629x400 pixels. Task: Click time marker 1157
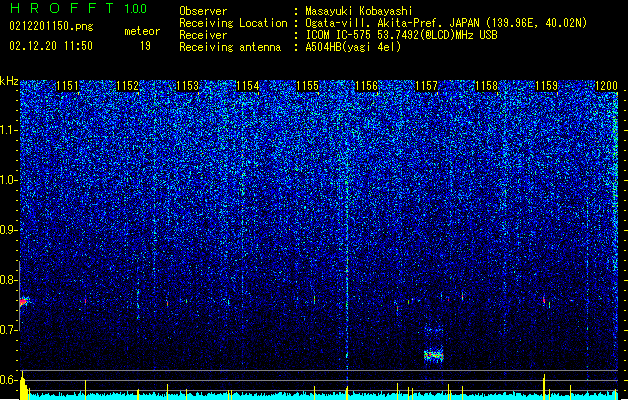tap(426, 86)
